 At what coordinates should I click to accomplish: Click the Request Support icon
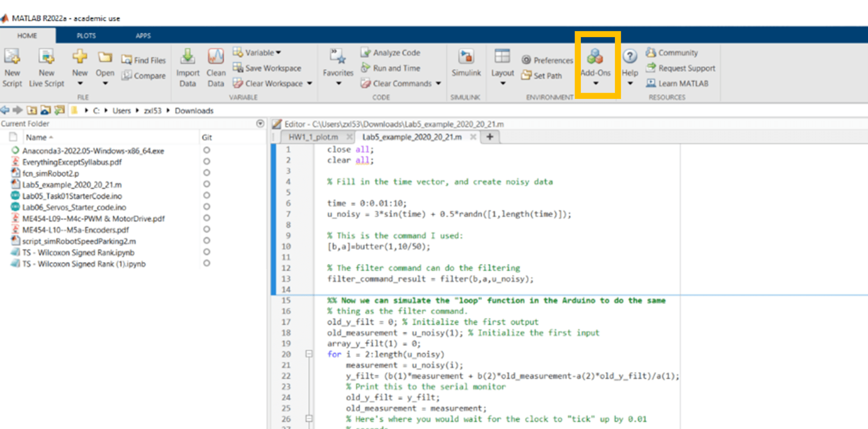point(680,68)
